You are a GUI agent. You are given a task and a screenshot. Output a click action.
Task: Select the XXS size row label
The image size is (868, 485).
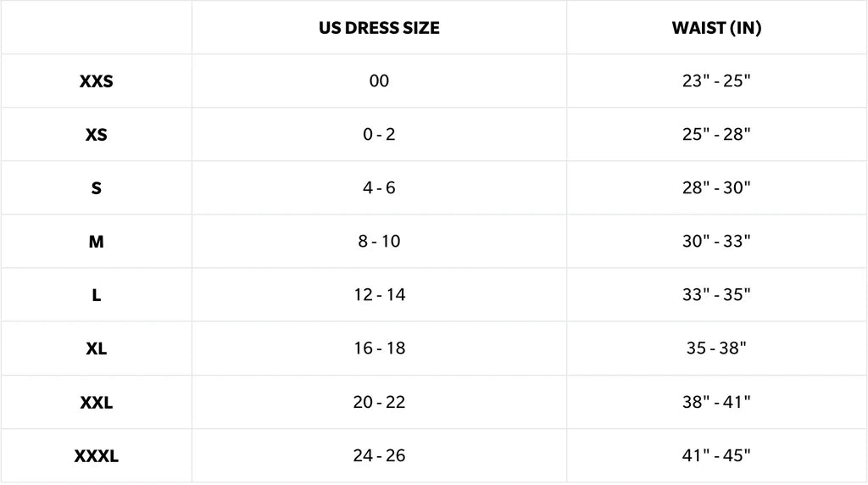(x=97, y=81)
